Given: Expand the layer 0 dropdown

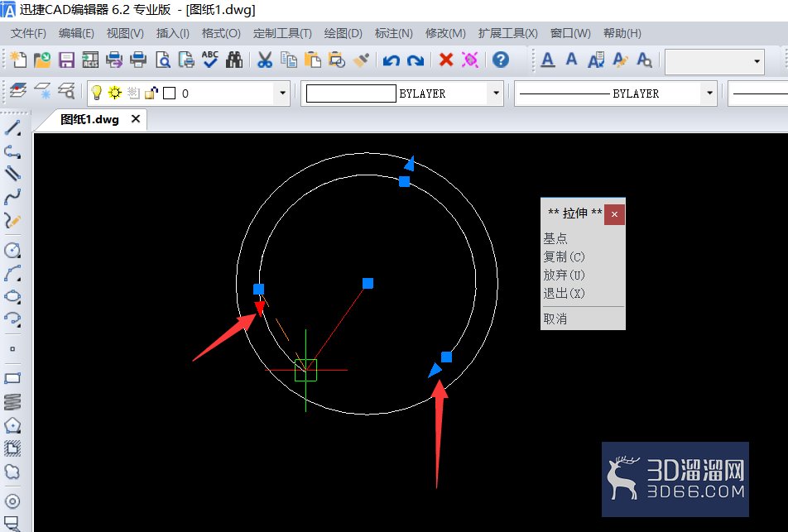Looking at the screenshot, I should tap(282, 93).
